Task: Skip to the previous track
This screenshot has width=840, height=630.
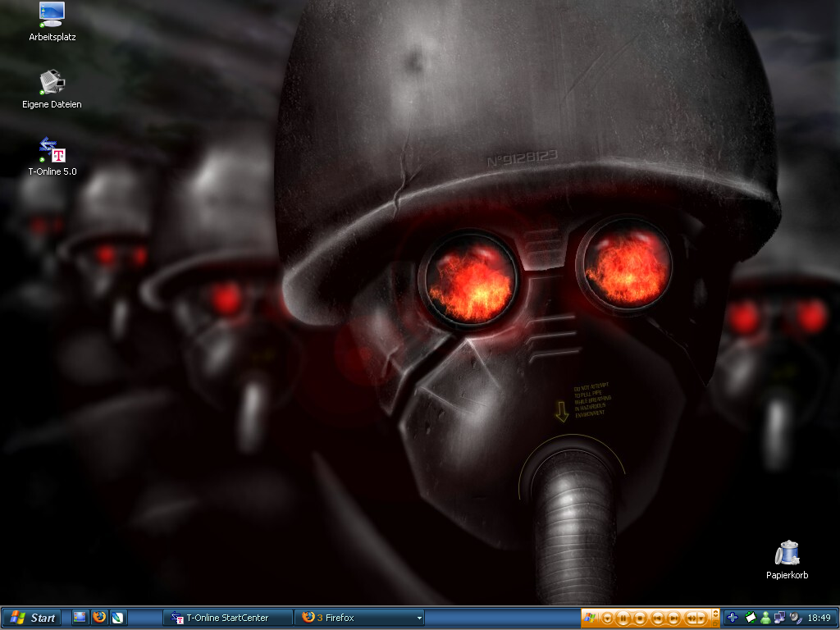Action: (x=657, y=618)
